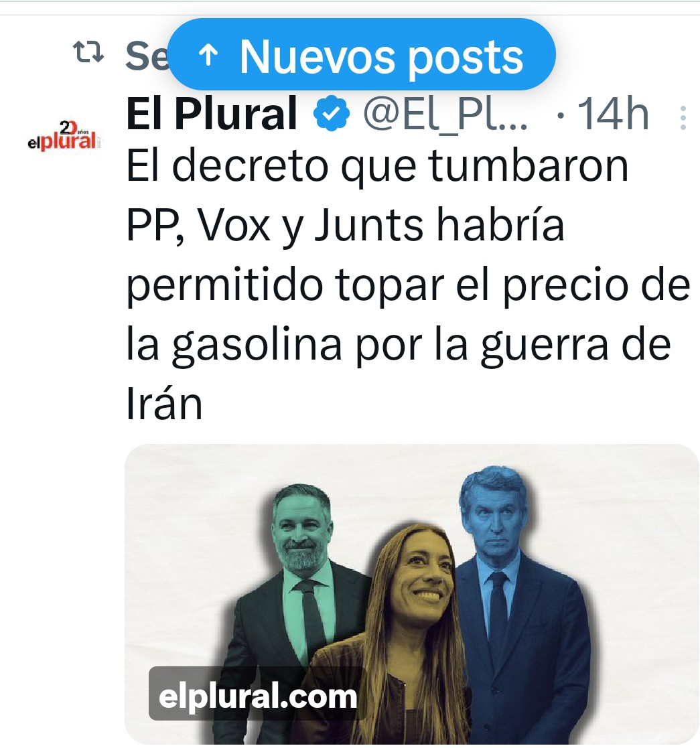Screen dimensions: 700x748
Task: Open the post via the 14h timestamp
Action: tap(613, 114)
